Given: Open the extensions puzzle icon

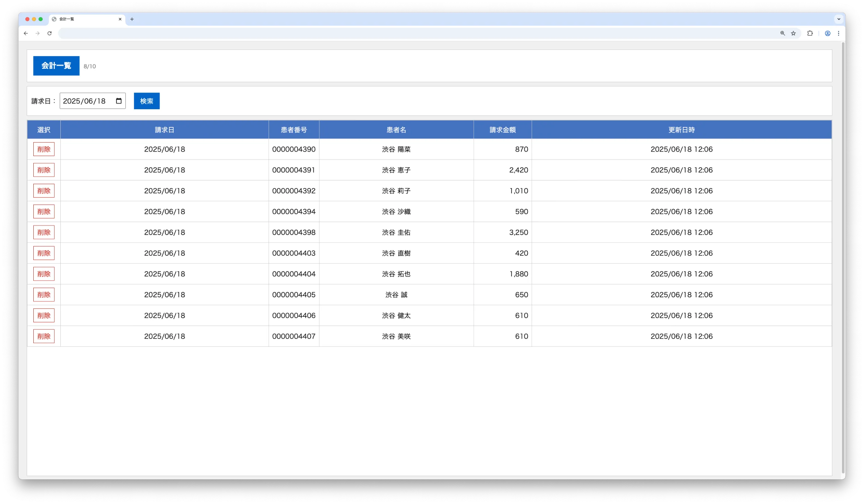Looking at the screenshot, I should pos(810,33).
